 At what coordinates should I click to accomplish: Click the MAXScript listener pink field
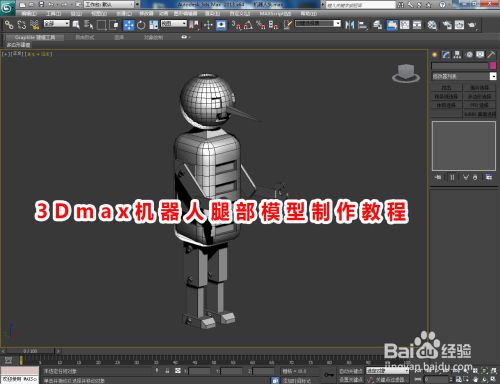(20, 371)
